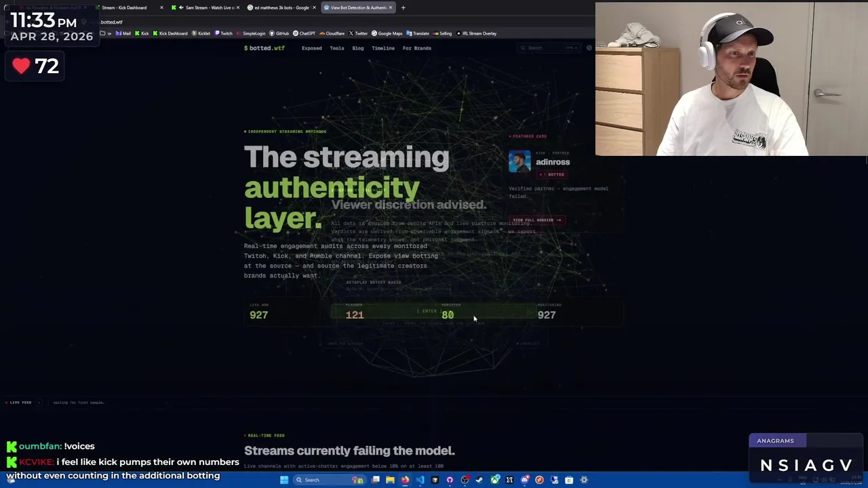Open the For Brands nav item
The height and width of the screenshot is (488, 868).
tap(417, 48)
